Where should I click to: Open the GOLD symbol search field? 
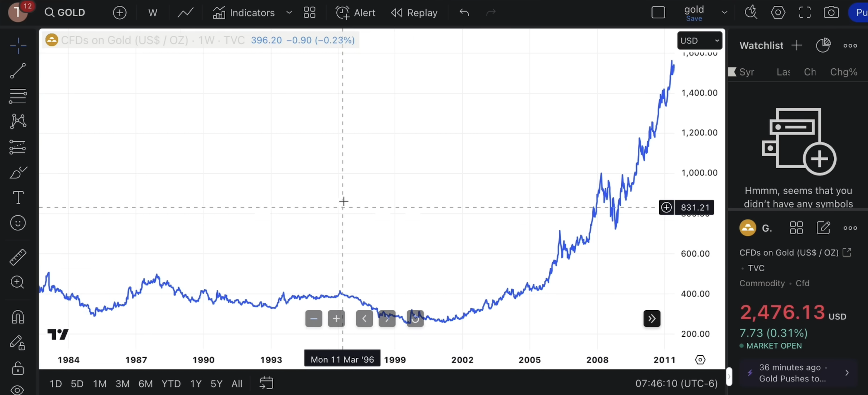(66, 13)
